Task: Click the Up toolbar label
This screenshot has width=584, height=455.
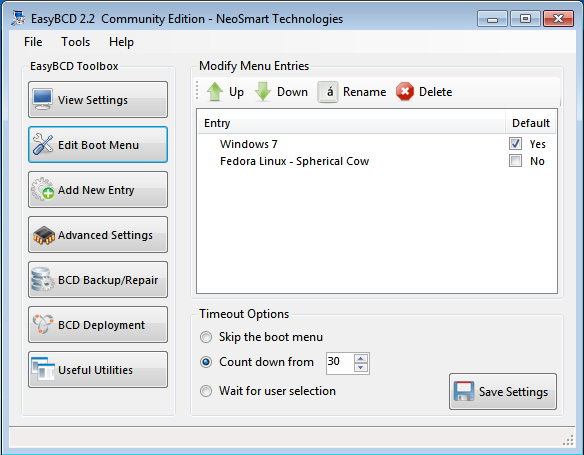Action: pyautogui.click(x=237, y=92)
